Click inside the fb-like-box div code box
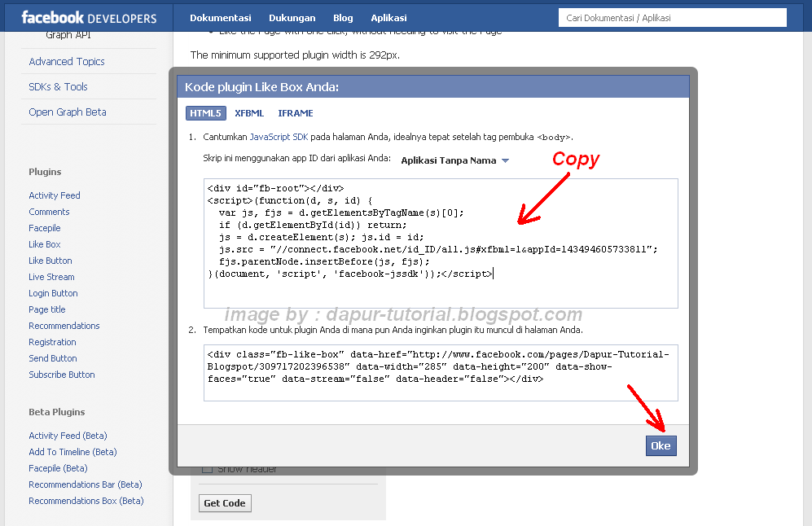The height and width of the screenshot is (526, 812). pos(441,373)
